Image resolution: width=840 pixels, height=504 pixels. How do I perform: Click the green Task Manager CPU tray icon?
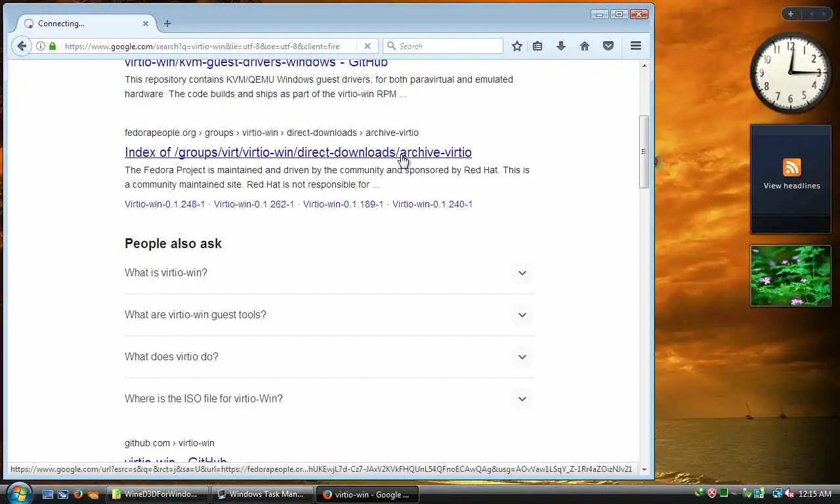click(724, 493)
